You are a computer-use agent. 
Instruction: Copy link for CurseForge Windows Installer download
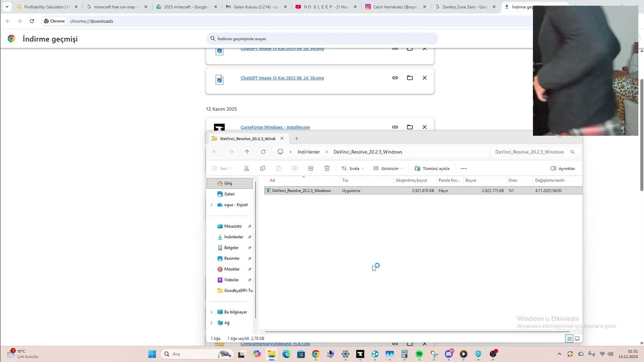(395, 127)
